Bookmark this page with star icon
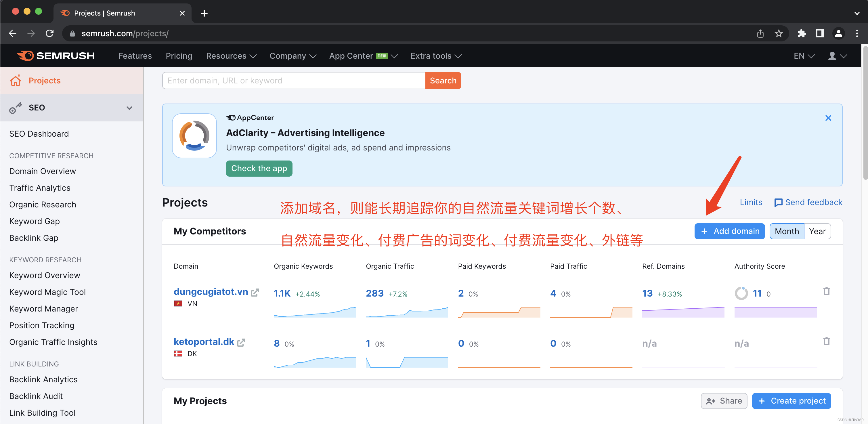868x424 pixels. [778, 33]
